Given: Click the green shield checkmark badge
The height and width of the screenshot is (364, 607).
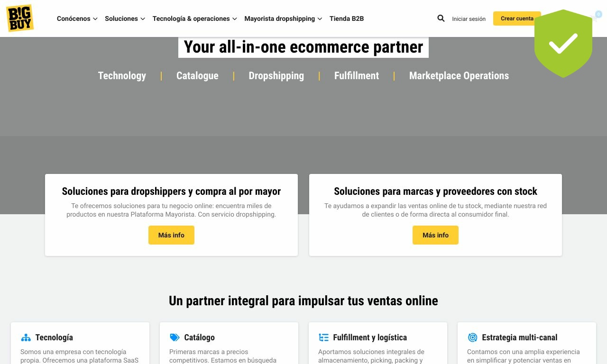Looking at the screenshot, I should pos(563,43).
